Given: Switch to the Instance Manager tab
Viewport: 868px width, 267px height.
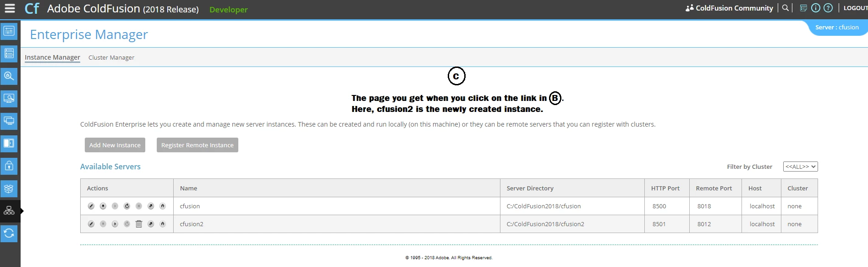Looking at the screenshot, I should pyautogui.click(x=52, y=57).
